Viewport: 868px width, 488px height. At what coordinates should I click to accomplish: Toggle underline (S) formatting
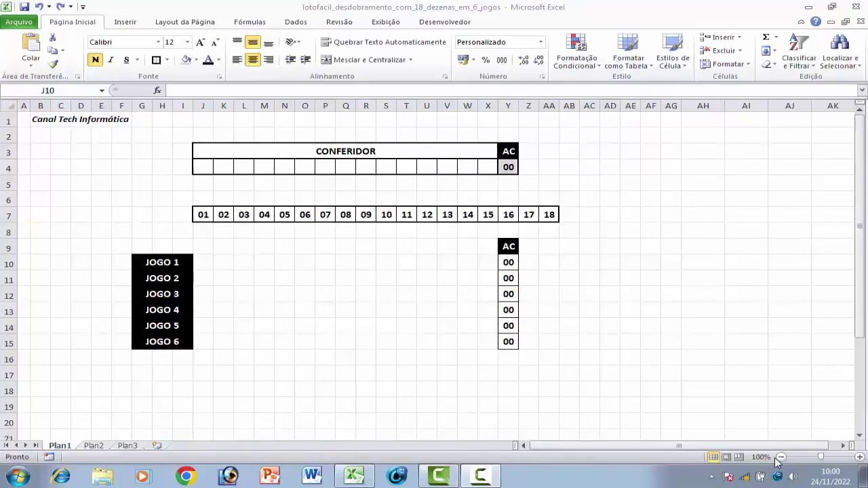coord(126,60)
